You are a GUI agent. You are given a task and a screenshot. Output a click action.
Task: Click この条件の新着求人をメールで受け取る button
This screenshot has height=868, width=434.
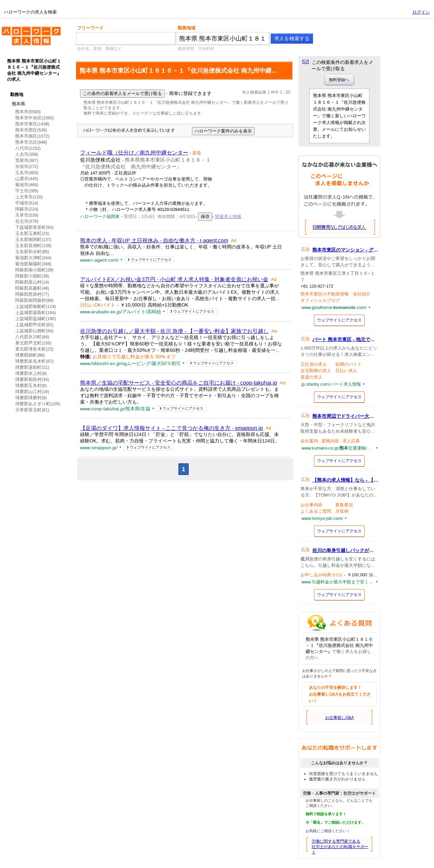pos(122,94)
